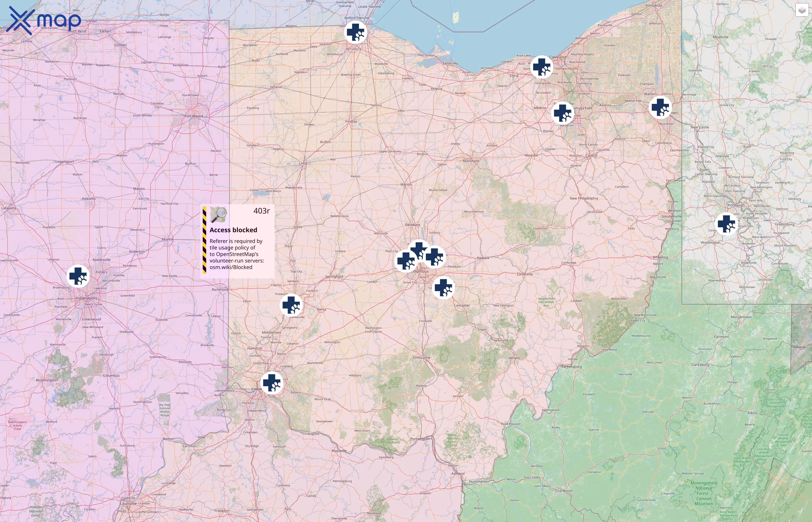Select the vet clinic marker near Toledo
Image resolution: width=812 pixels, height=522 pixels.
pyautogui.click(x=356, y=32)
